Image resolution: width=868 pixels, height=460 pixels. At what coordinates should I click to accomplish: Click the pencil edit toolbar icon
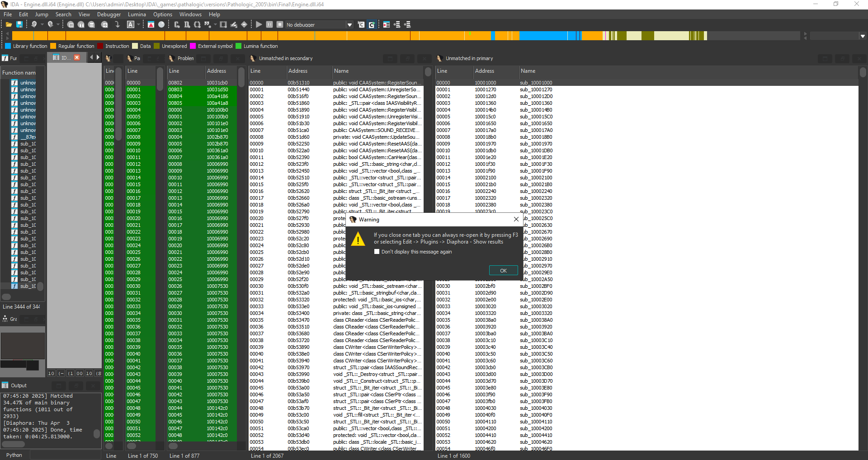[234, 24]
